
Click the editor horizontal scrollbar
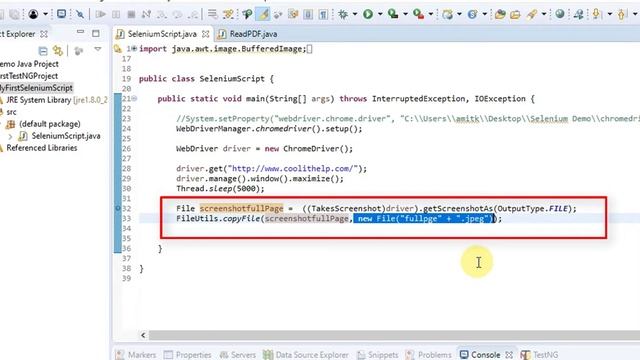(394, 335)
